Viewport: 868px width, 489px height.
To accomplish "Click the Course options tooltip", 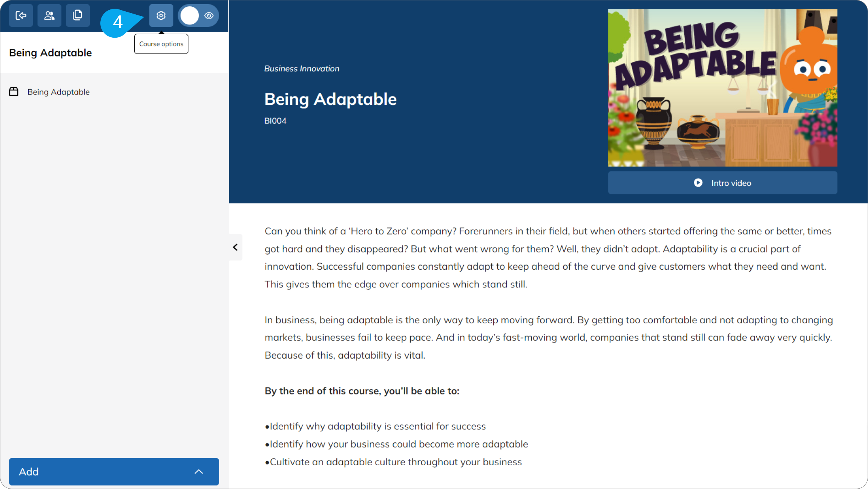I will (x=161, y=44).
